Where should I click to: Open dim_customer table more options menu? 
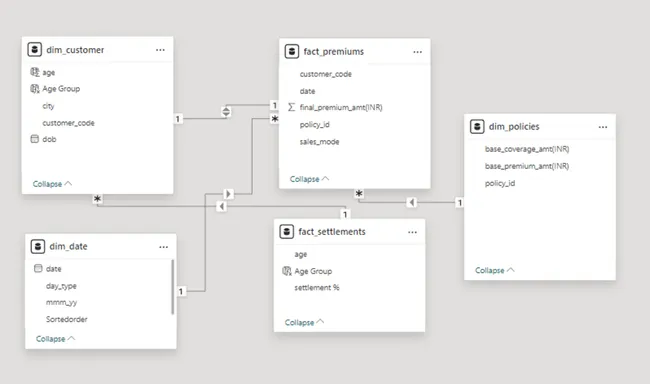click(x=160, y=50)
